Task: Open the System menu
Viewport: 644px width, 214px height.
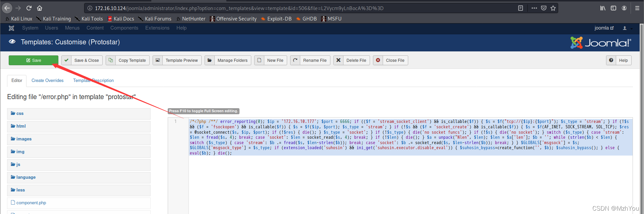Action: tap(30, 28)
